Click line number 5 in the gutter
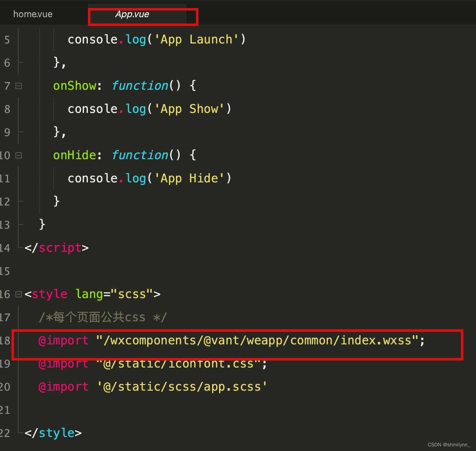The height and width of the screenshot is (451, 476). 7,40
